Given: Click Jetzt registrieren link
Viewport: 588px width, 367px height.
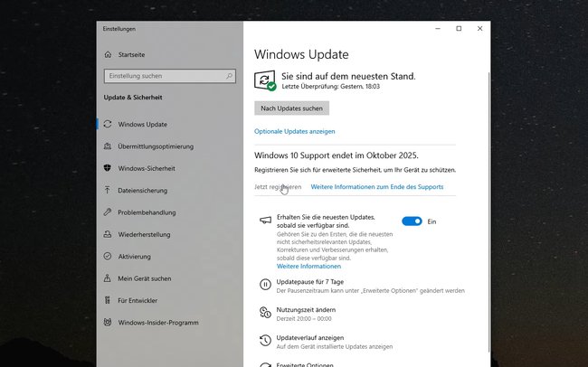Looking at the screenshot, I should pyautogui.click(x=278, y=187).
